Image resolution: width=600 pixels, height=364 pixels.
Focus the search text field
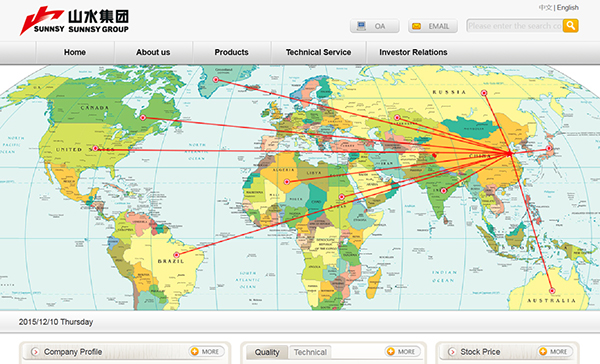(x=515, y=26)
